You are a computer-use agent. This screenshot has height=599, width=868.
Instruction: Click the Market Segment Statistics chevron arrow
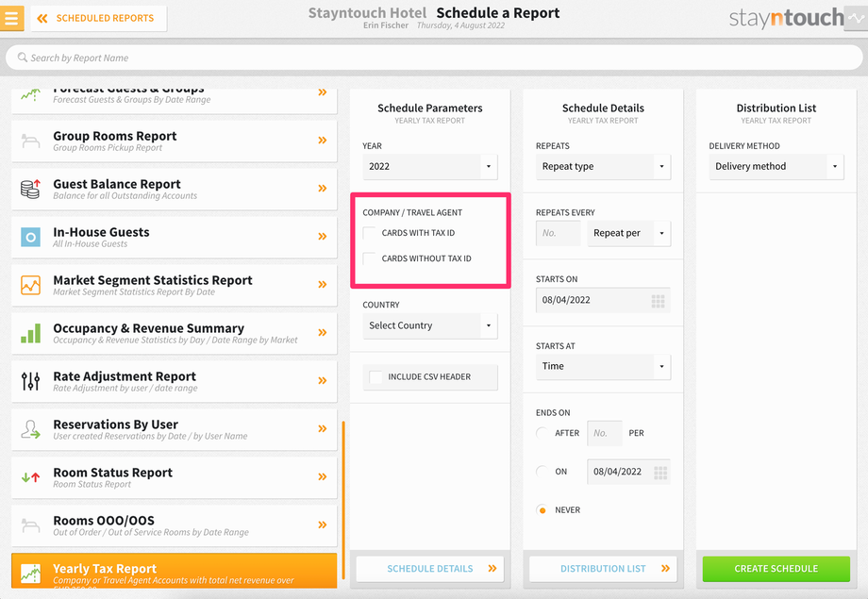pyautogui.click(x=322, y=285)
